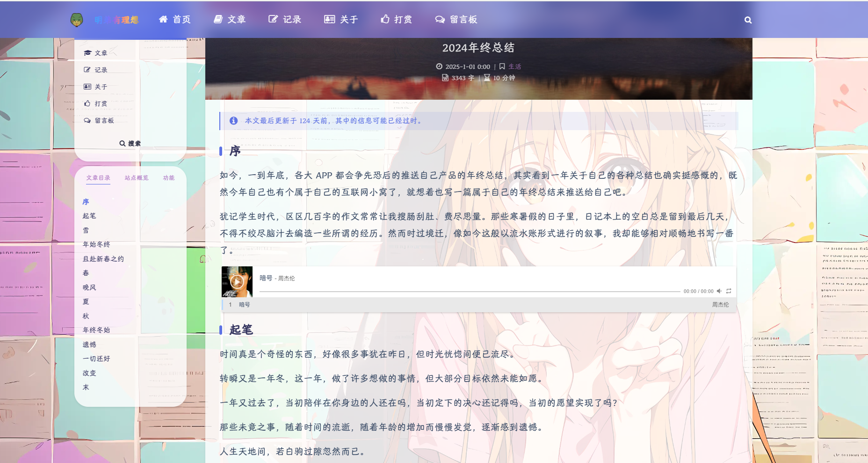Jump to 年终冬始 in table of contents
The image size is (868, 463).
[96, 330]
